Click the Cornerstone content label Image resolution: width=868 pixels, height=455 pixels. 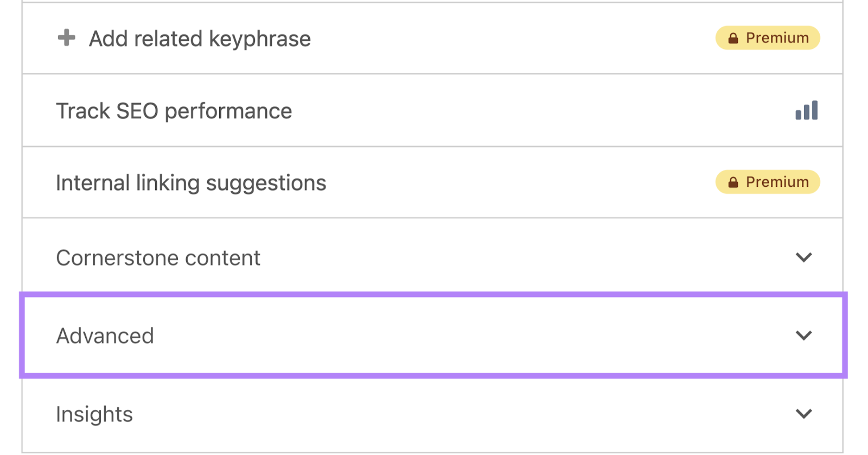coord(158,257)
